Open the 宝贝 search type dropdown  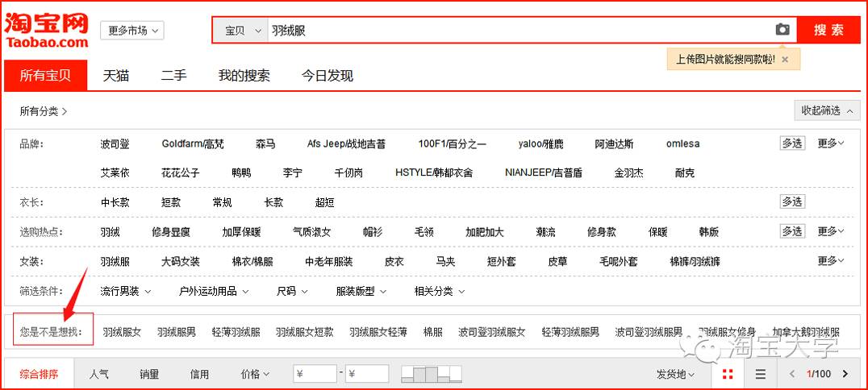(x=241, y=31)
